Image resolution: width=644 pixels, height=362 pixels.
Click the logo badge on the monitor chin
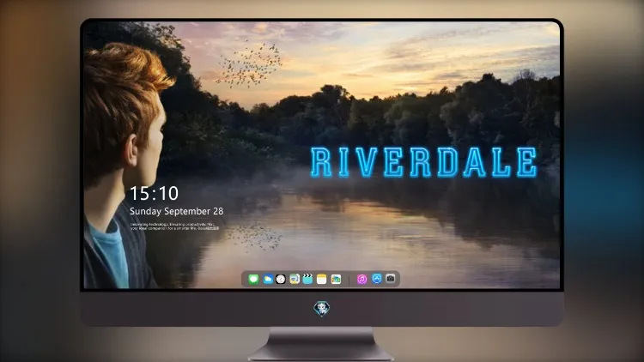322,308
